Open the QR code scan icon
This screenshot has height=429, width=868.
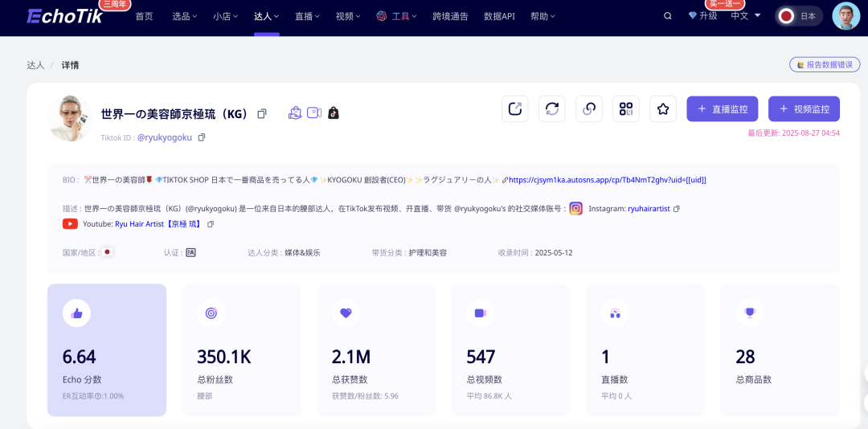point(626,108)
